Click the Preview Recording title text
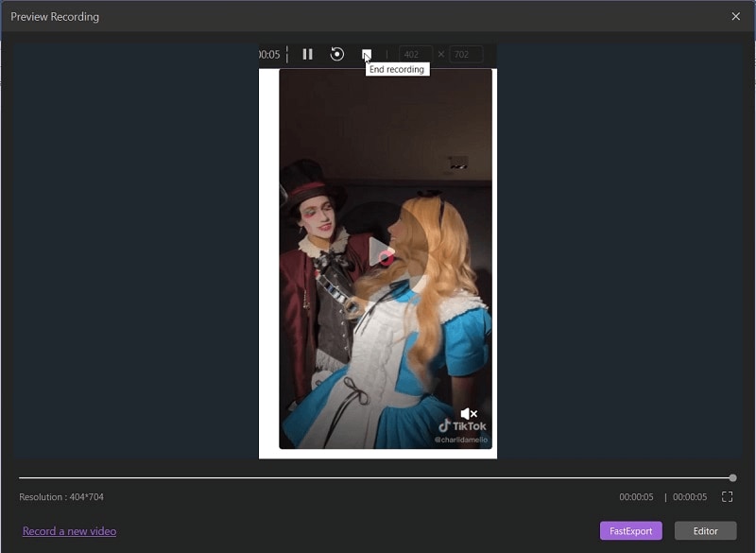The width and height of the screenshot is (756, 553). coord(55,16)
